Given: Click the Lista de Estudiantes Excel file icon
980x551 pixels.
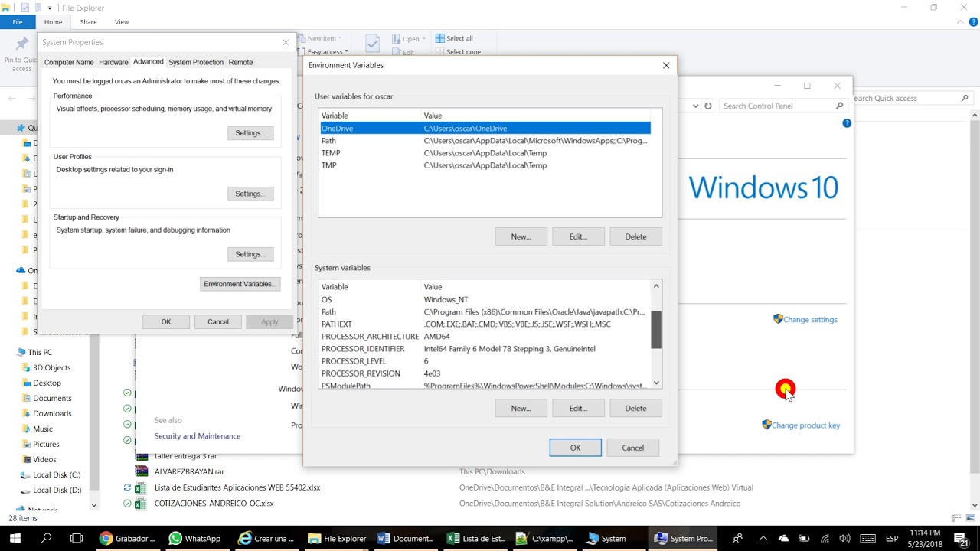Looking at the screenshot, I should coord(141,487).
